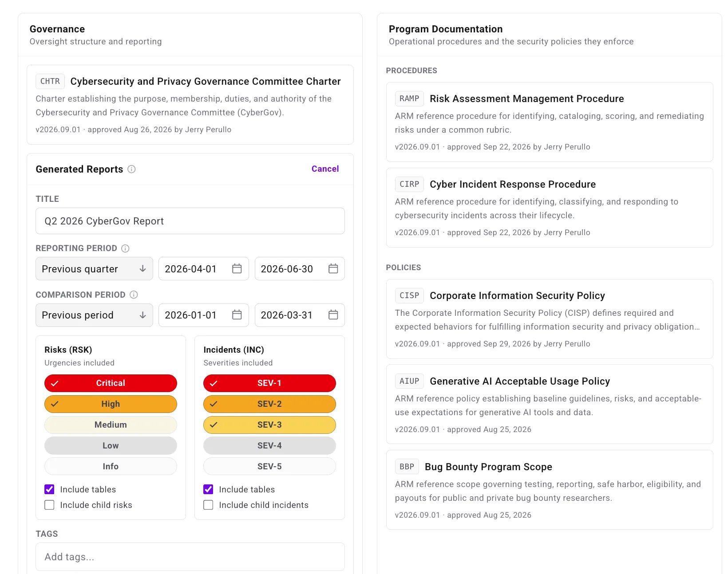
Task: Open calendar picker for 2026-04-01 date
Action: pyautogui.click(x=237, y=269)
